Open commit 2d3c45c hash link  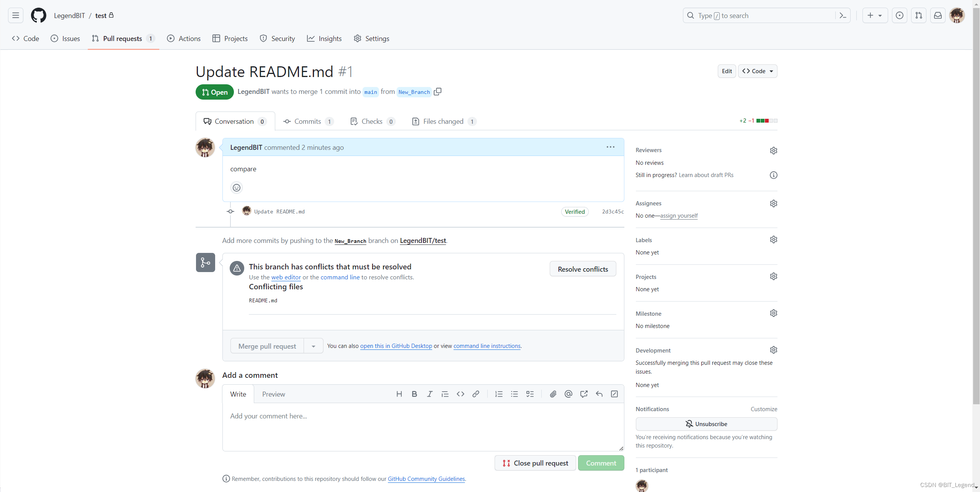613,212
